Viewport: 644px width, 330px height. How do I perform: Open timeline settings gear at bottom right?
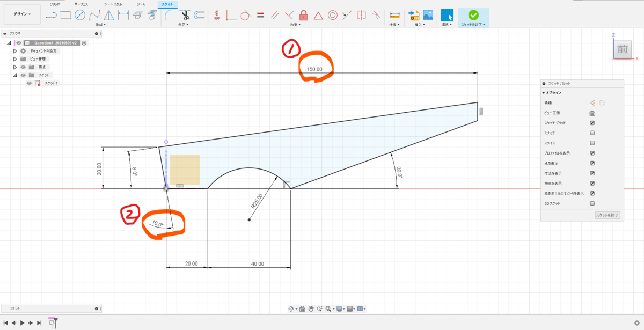[636, 323]
